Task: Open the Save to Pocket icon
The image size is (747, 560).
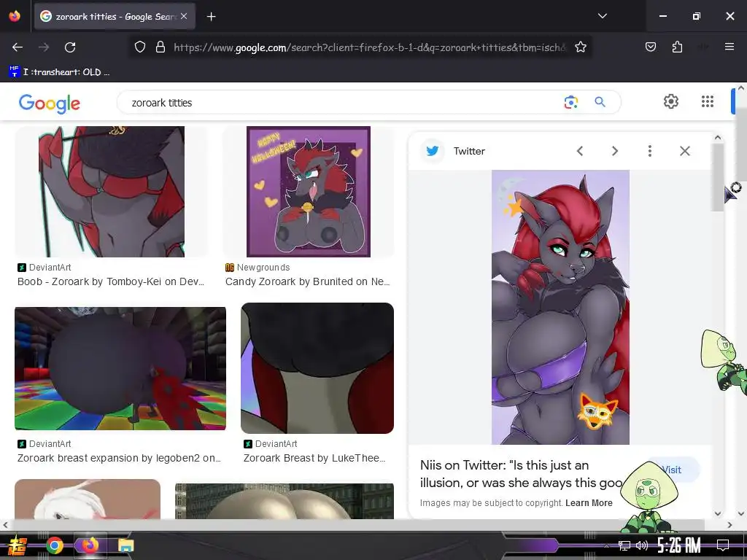Action: point(650,47)
